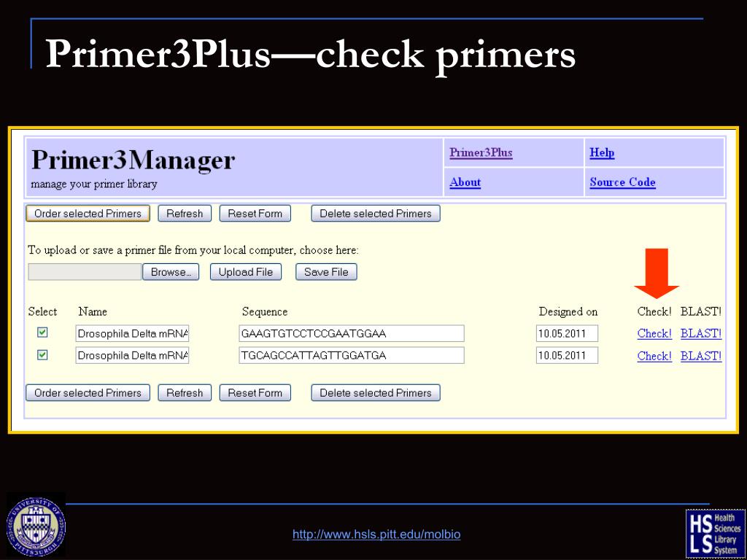Screen dimensions: 747x560
Task: Click the Browse... button
Action: click(171, 272)
